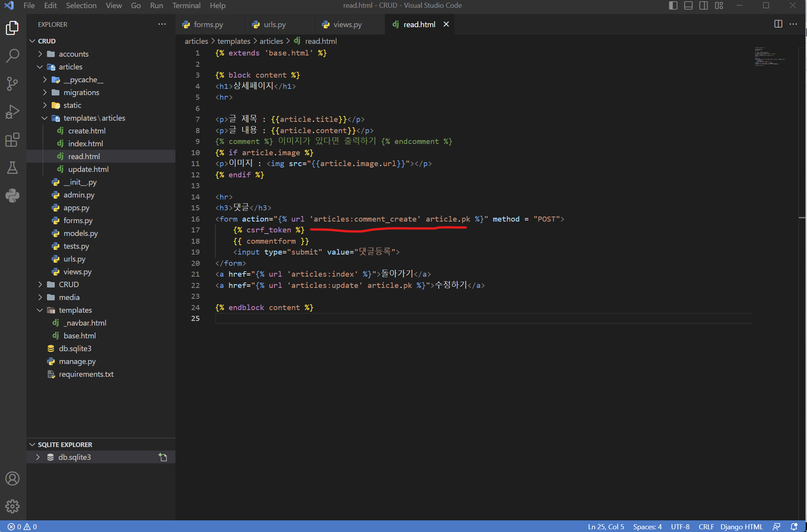807x532 pixels.
Task: Open the Terminal menu
Action: point(186,5)
